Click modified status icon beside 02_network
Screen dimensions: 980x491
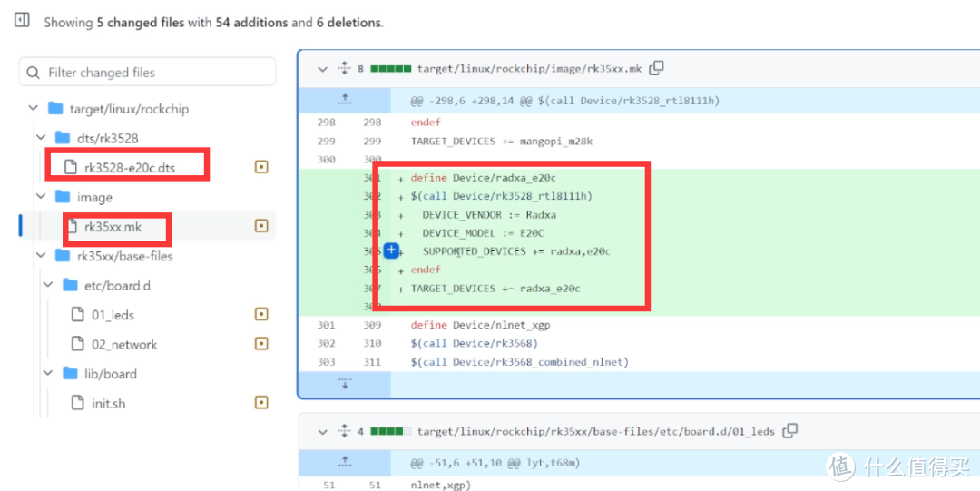pyautogui.click(x=261, y=343)
